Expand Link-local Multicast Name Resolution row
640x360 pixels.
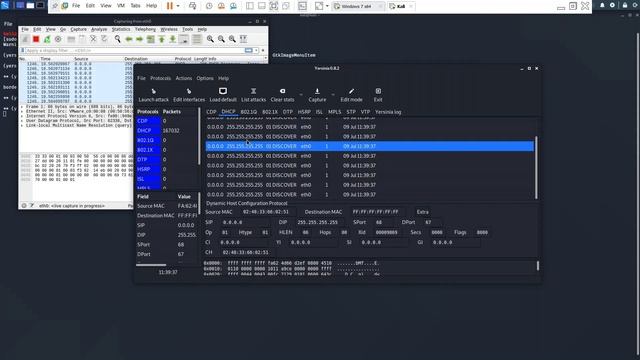point(22,125)
